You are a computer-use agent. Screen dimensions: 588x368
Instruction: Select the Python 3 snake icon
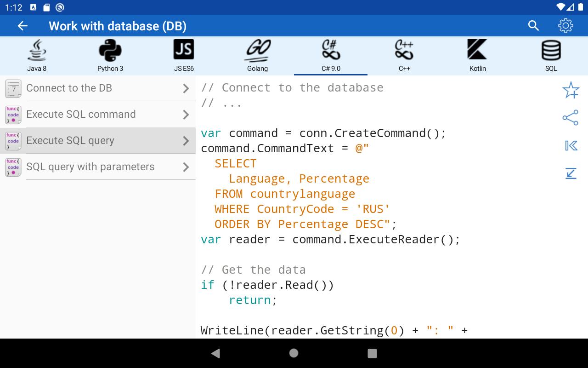[110, 50]
